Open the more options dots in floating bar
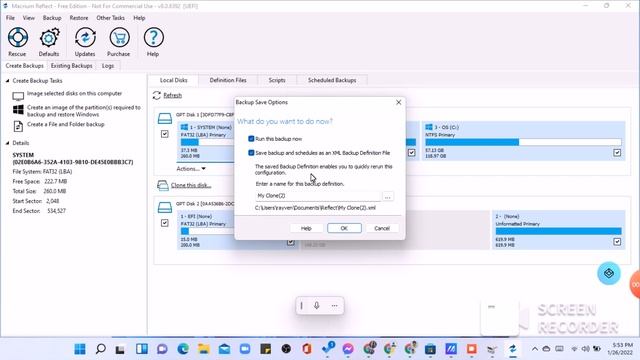 (334, 305)
